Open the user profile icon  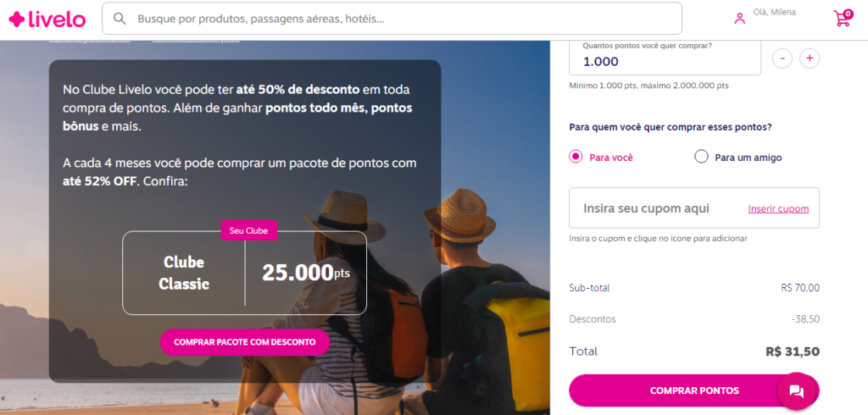click(x=739, y=19)
